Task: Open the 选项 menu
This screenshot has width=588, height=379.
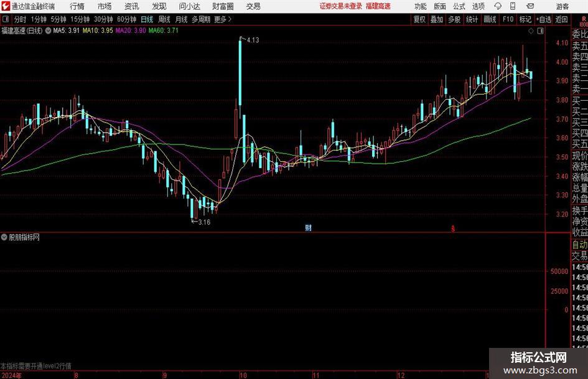Action: pos(478,6)
